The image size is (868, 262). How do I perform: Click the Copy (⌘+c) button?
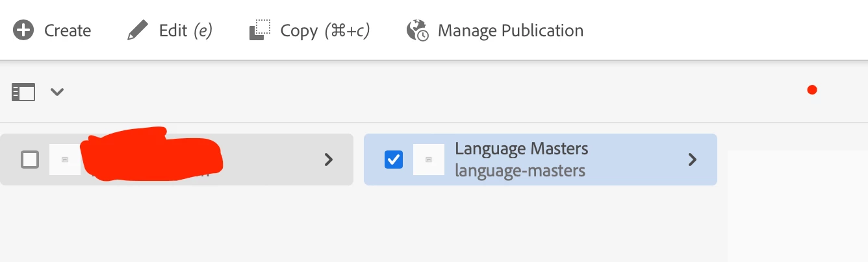(325, 30)
